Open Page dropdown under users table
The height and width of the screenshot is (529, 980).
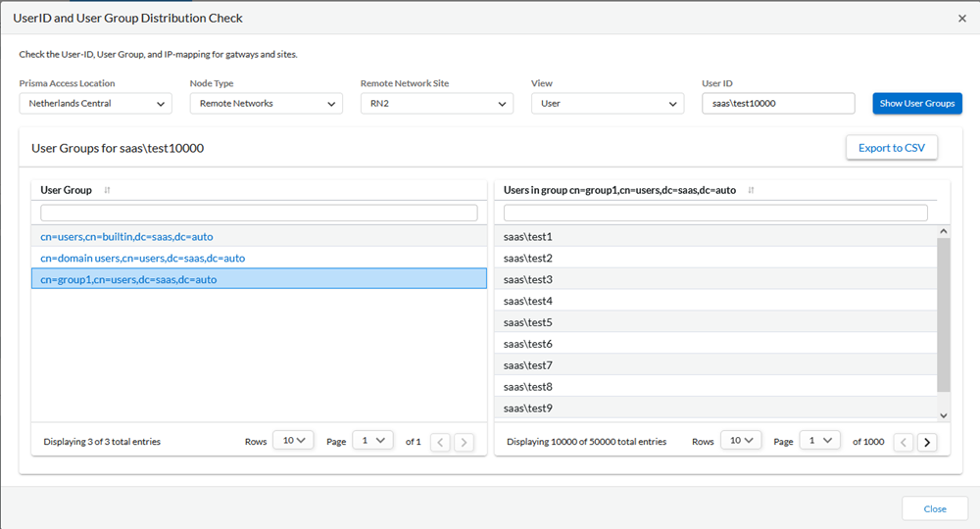(820, 441)
